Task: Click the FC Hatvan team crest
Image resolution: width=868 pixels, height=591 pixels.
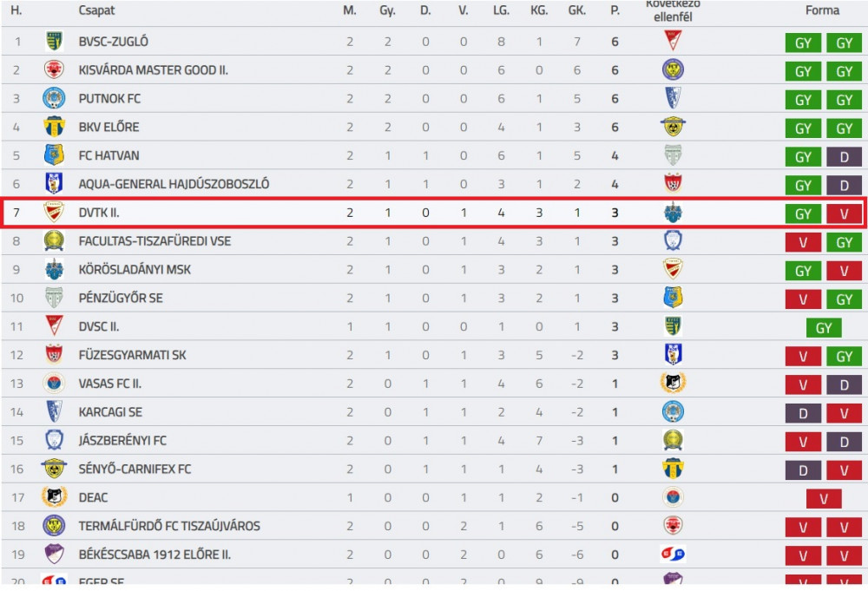Action: point(54,155)
